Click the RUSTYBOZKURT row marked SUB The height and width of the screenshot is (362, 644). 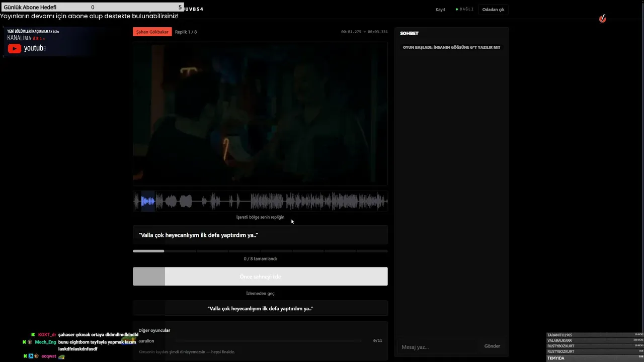[595, 351]
